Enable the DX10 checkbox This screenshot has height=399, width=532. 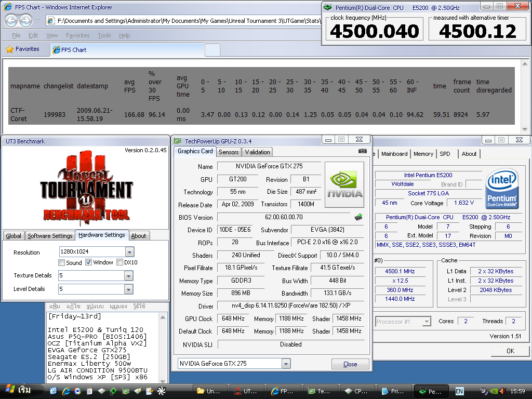click(119, 262)
